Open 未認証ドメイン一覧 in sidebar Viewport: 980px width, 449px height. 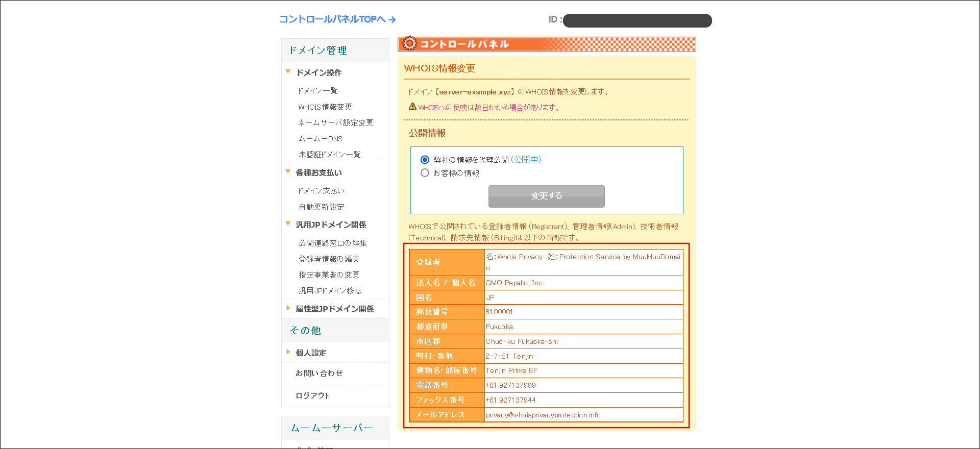click(x=329, y=154)
